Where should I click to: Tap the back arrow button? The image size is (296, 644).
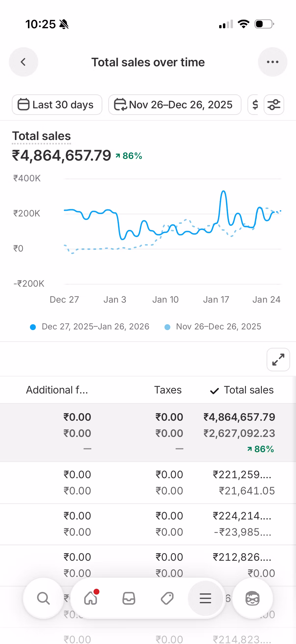(x=23, y=62)
